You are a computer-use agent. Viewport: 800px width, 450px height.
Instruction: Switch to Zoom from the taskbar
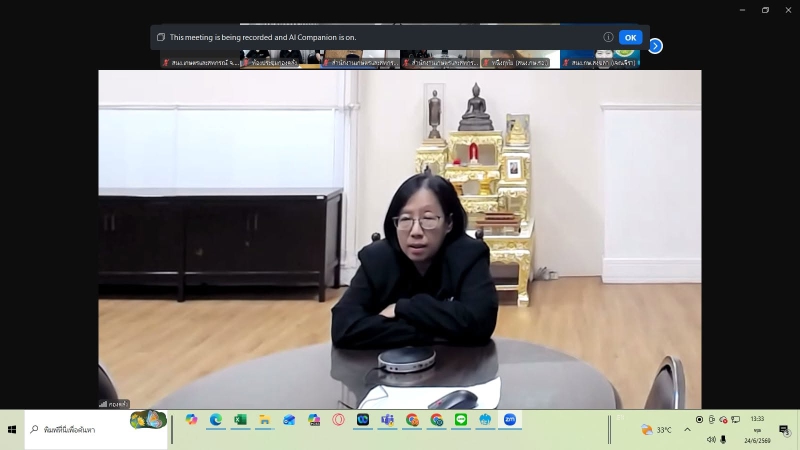click(510, 420)
